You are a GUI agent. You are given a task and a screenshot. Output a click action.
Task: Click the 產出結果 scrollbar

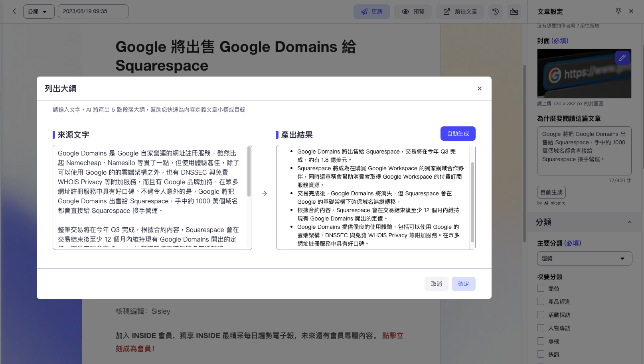point(472,202)
